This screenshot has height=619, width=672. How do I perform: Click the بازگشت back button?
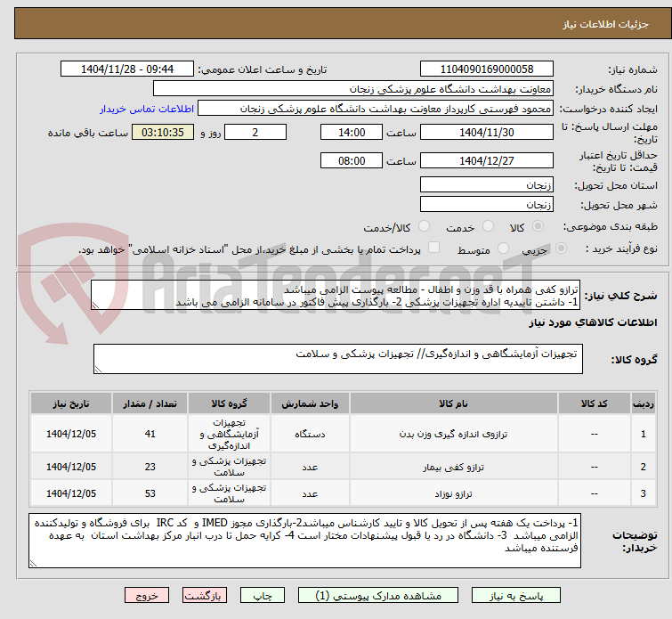(205, 596)
